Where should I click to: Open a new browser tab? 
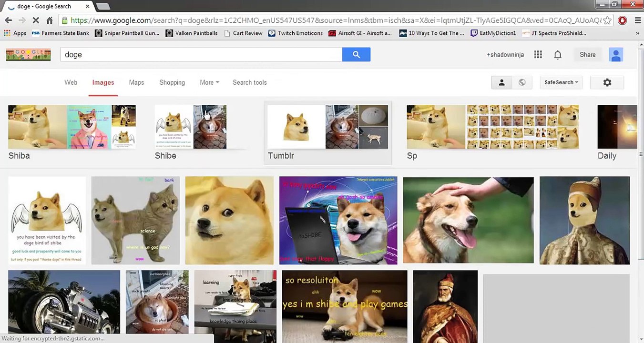pyautogui.click(x=102, y=7)
